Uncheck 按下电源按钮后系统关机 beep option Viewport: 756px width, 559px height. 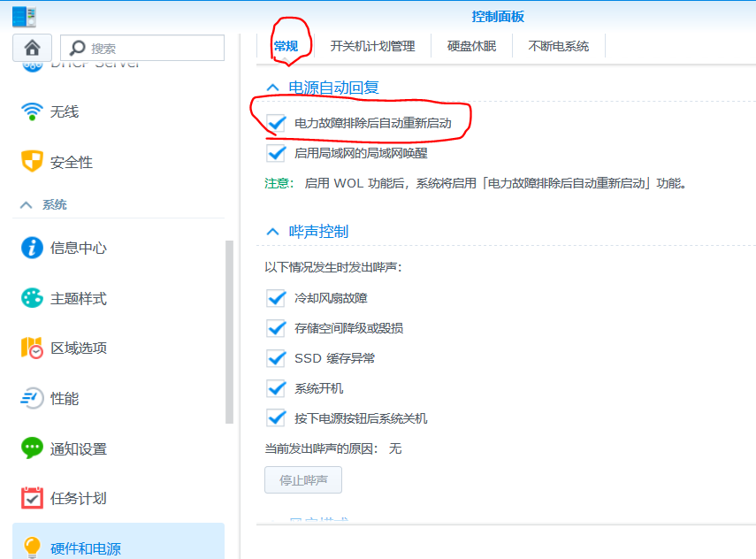[276, 418]
